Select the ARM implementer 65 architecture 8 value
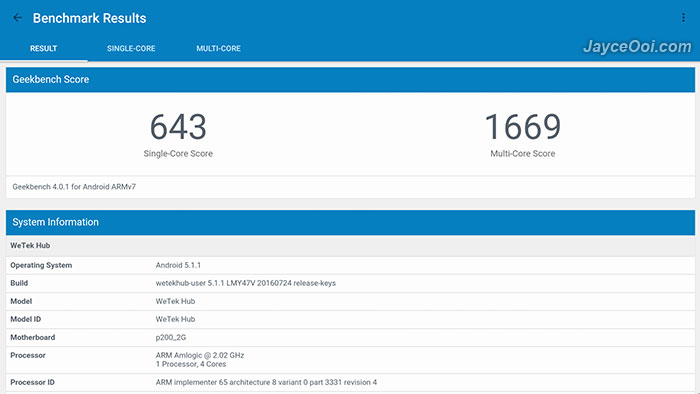This screenshot has width=700, height=394. [266, 382]
